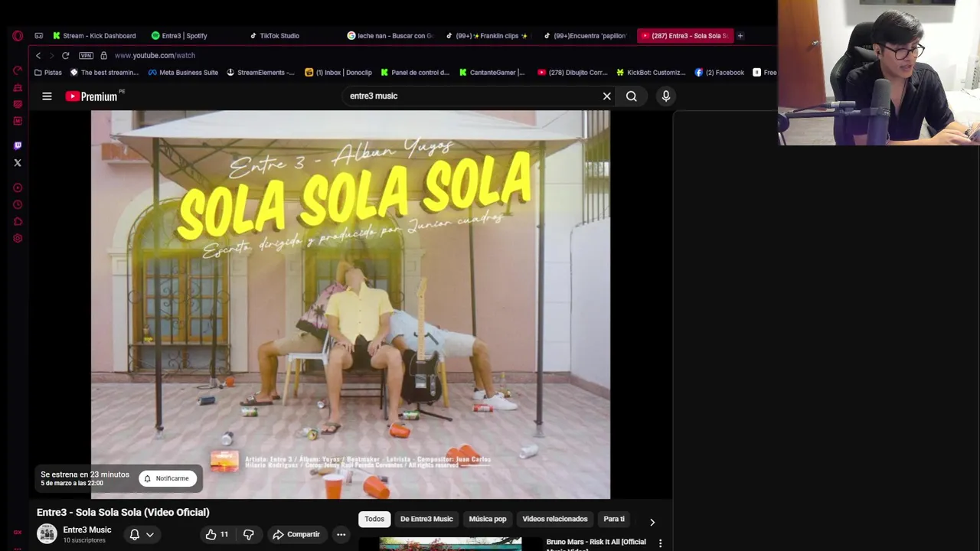980x551 pixels.
Task: Open The best streamin... bookmark
Action: pyautogui.click(x=104, y=73)
